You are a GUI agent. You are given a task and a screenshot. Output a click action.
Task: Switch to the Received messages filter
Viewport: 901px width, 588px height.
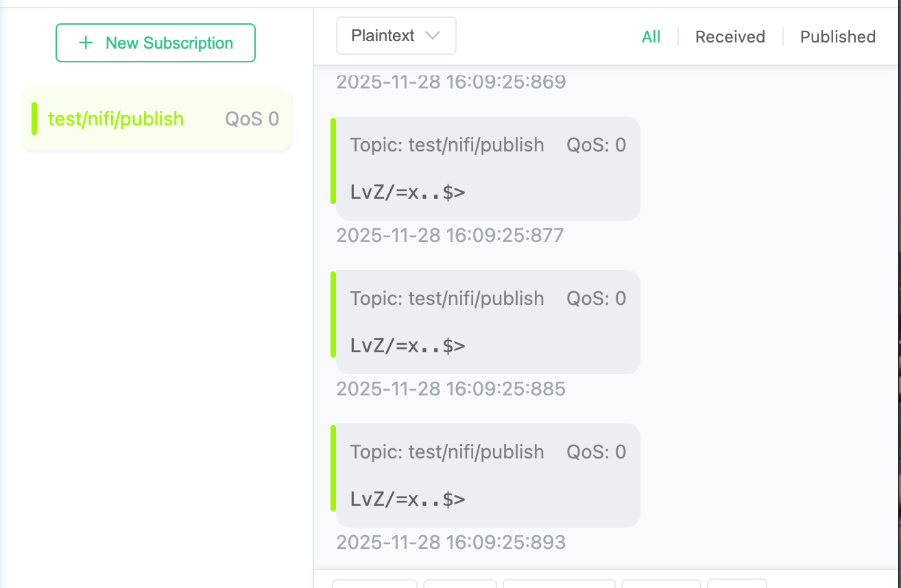pyautogui.click(x=730, y=36)
